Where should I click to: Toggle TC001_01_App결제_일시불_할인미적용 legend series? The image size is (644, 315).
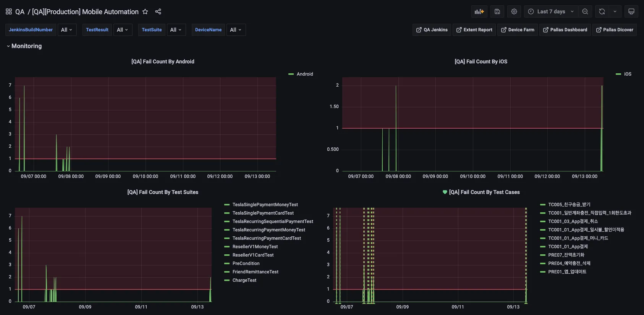tap(586, 230)
